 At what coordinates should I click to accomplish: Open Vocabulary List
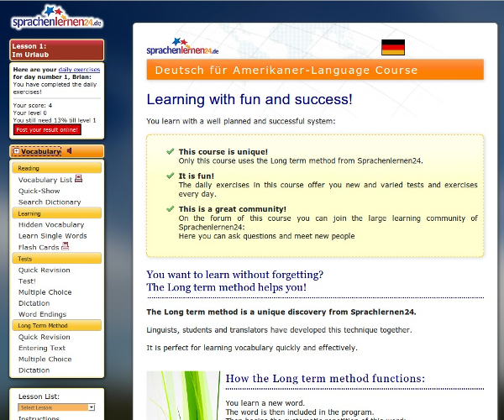point(45,180)
